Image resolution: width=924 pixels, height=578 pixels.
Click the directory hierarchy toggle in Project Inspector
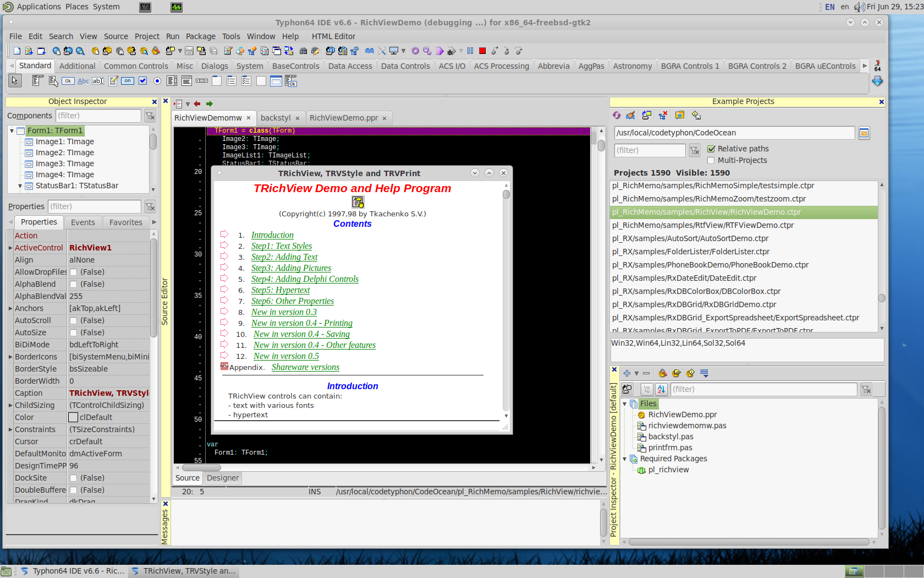647,389
